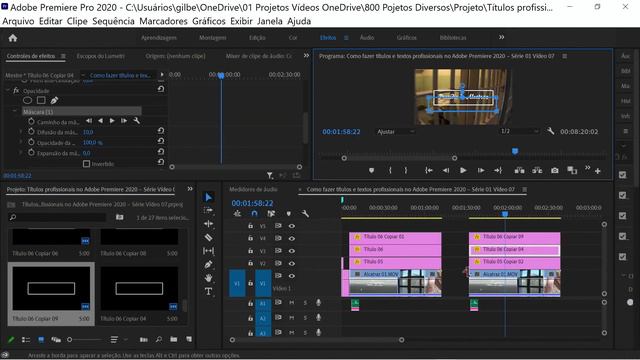The width and height of the screenshot is (640, 360).
Task: Click New Bin folder icon in project panel
Action: (x=174, y=339)
